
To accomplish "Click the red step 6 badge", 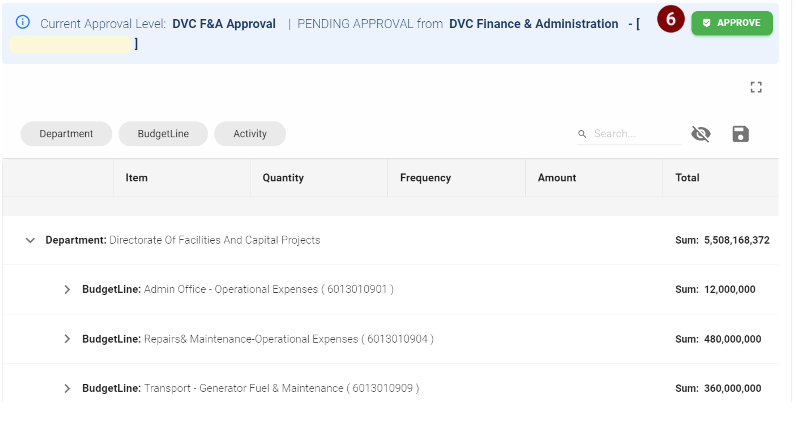I will (671, 19).
